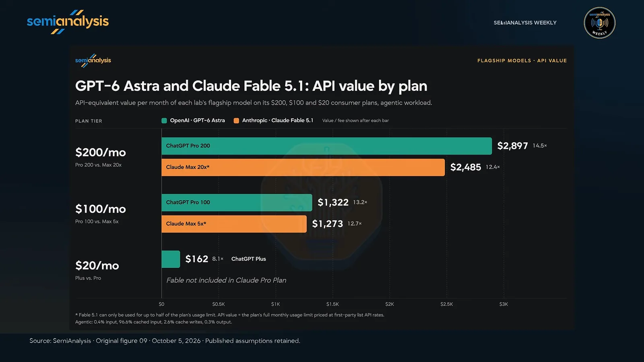Click the "$100/mo" tier label
This screenshot has width=644, height=362.
pyautogui.click(x=101, y=209)
